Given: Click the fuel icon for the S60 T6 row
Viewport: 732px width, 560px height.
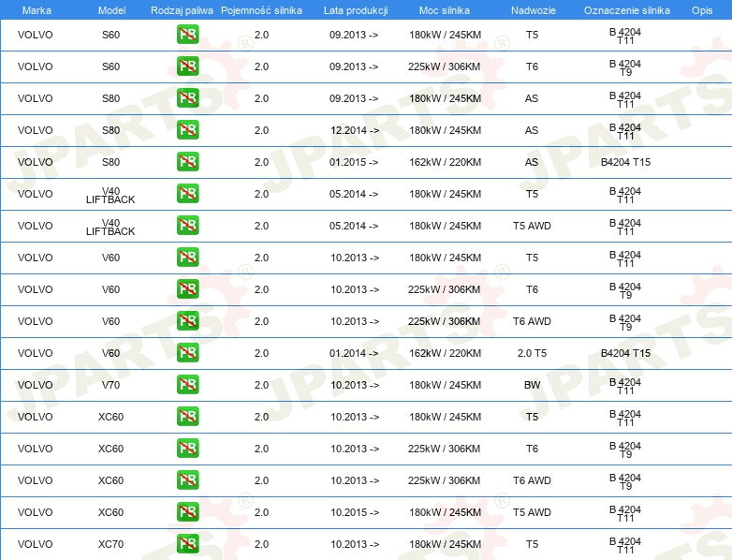Looking at the screenshot, I should 187,66.
